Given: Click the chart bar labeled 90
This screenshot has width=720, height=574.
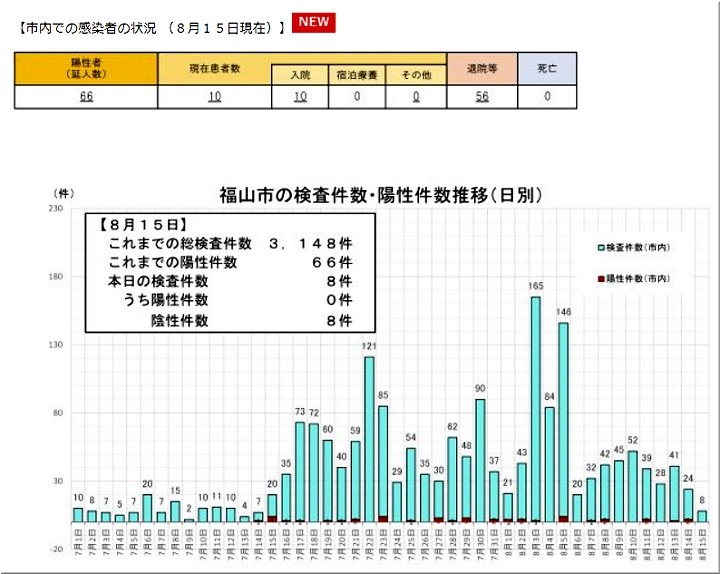Looking at the screenshot, I should pyautogui.click(x=480, y=460).
